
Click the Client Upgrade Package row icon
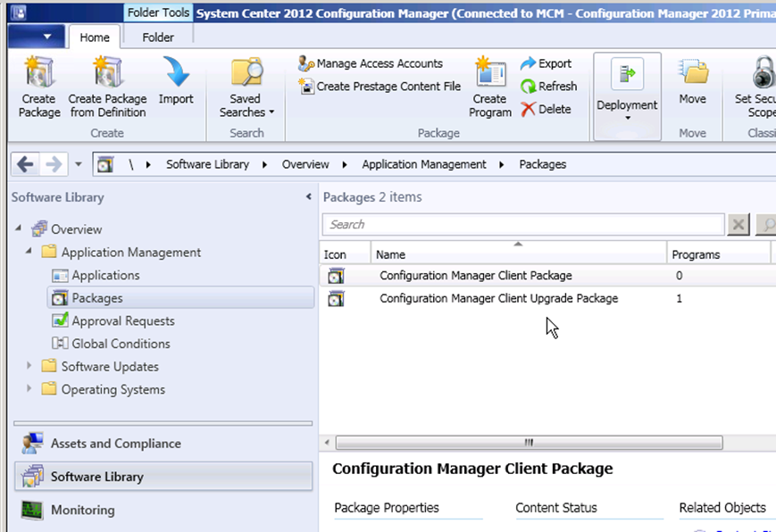click(x=336, y=298)
